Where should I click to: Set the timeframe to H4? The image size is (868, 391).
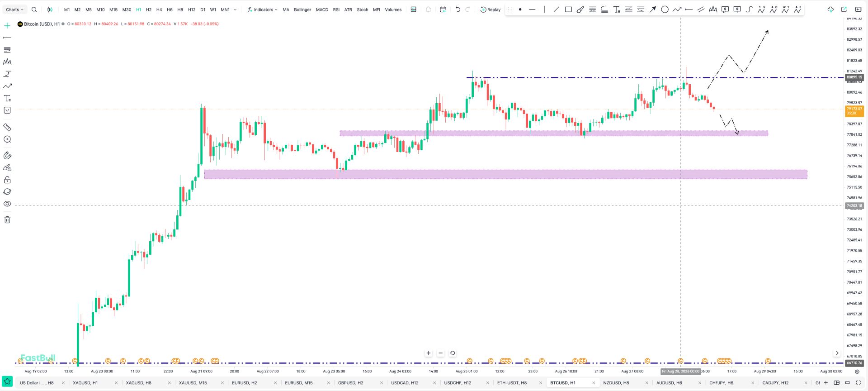[x=159, y=10]
